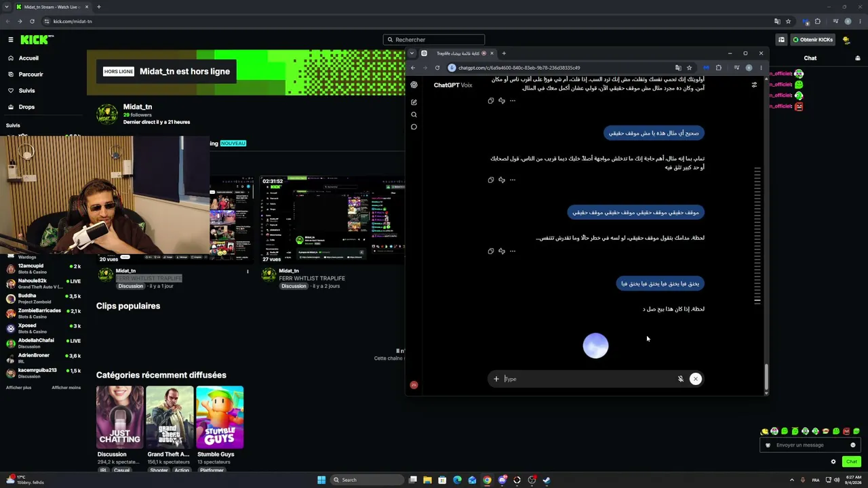This screenshot has height=488, width=868.
Task: Open Stumble Guys category card
Action: pos(220,418)
